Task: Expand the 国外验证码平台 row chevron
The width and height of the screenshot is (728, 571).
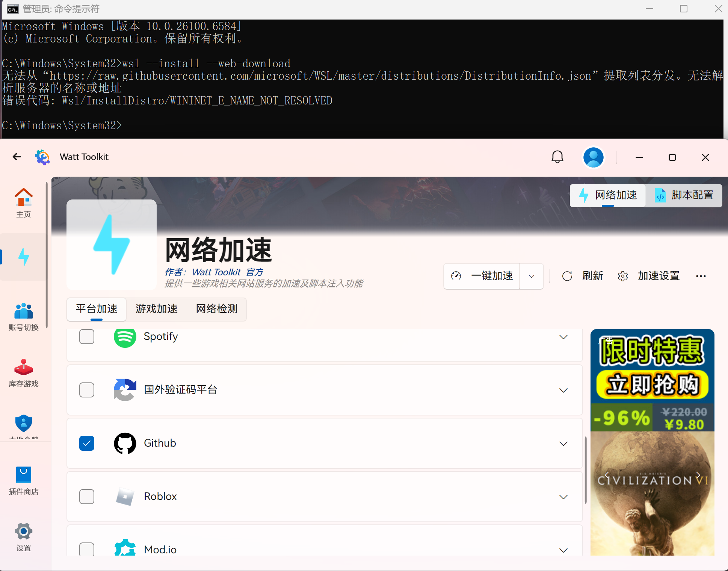Action: pos(563,390)
